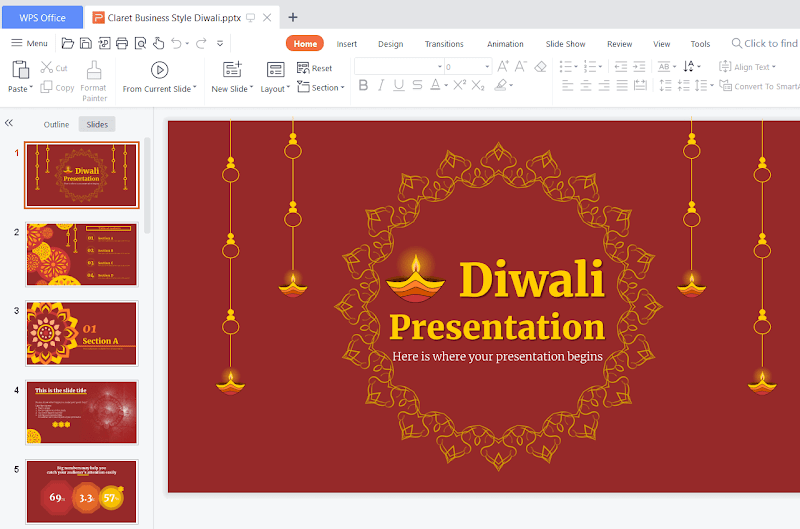This screenshot has height=529, width=800.
Task: Toggle strikethrough formatting
Action: (417, 85)
